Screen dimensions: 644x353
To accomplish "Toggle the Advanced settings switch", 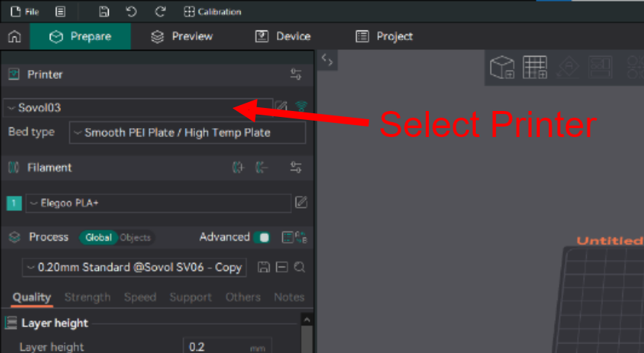I will click(x=262, y=238).
